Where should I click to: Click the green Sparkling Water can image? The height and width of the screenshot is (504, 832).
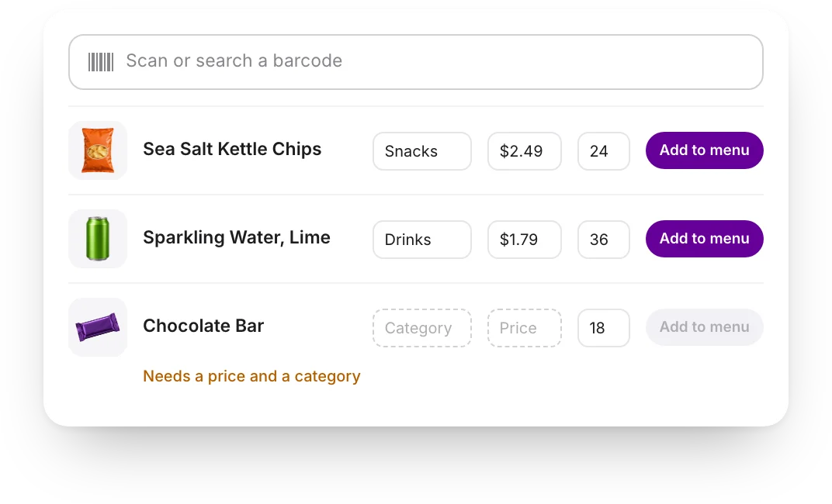click(x=98, y=239)
